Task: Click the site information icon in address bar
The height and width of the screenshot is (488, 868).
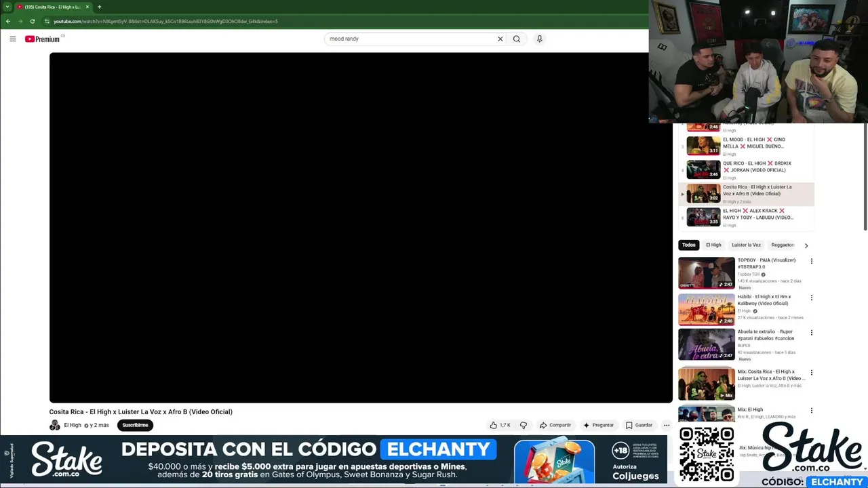Action: coord(47,21)
